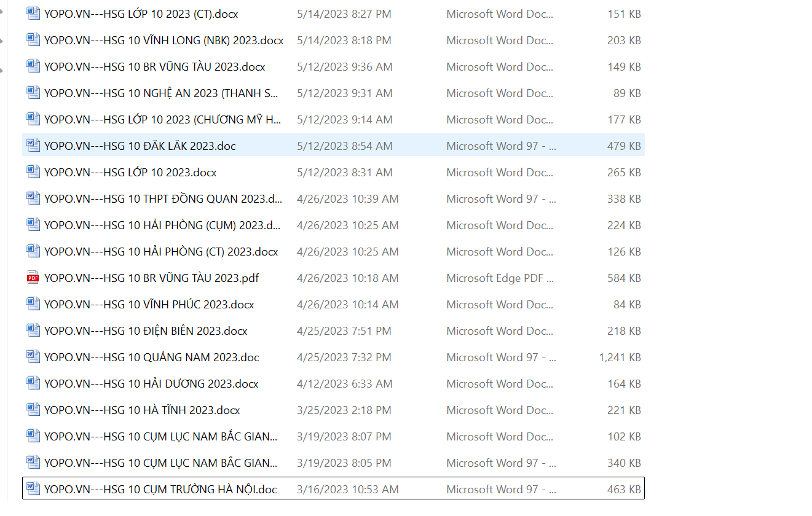Viewport: 812px width, 516px height.
Task: Click the Word icon of ĐĂK LĂK 2023.doc
Action: (x=33, y=146)
